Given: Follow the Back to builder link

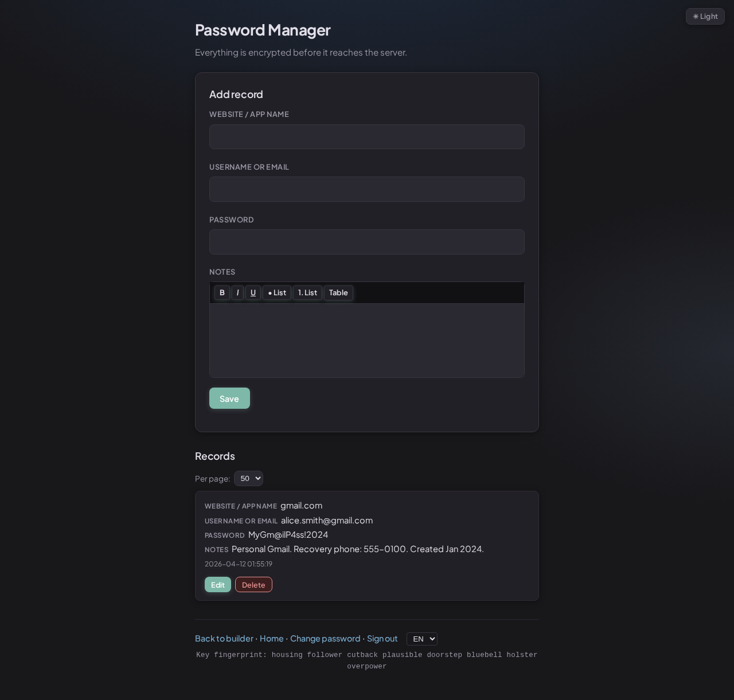Looking at the screenshot, I should coord(224,639).
